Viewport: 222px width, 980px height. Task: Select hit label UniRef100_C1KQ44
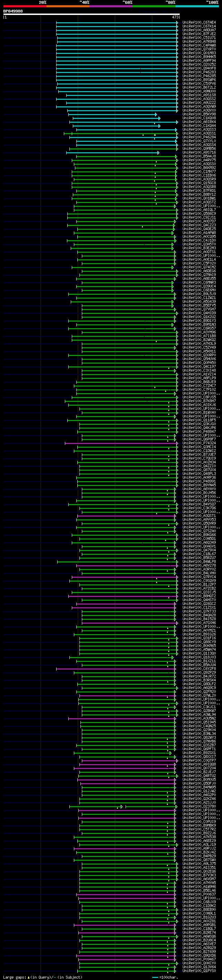[x=199, y=125]
